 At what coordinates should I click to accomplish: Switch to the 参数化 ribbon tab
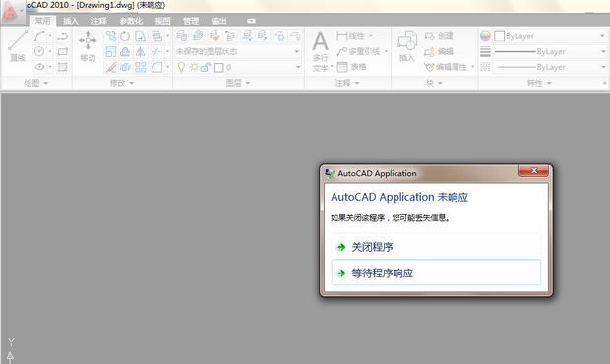click(131, 21)
